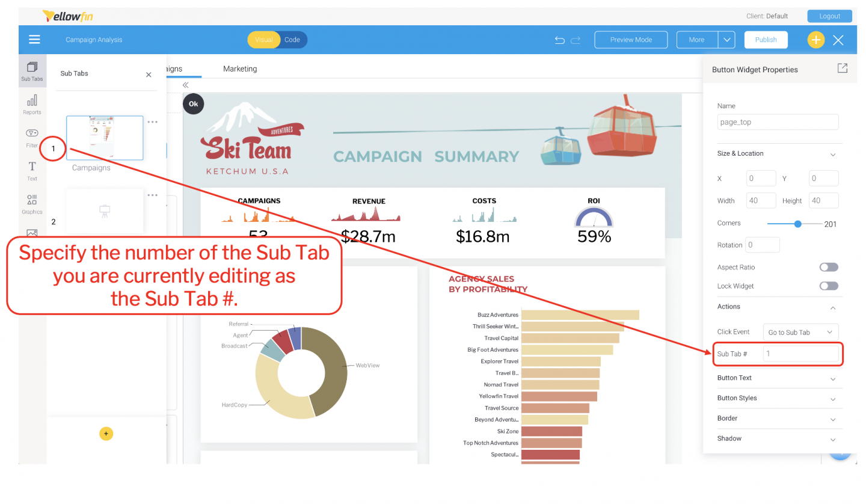The height and width of the screenshot is (504, 866).
Task: Switch editor to Code mode
Action: (292, 40)
